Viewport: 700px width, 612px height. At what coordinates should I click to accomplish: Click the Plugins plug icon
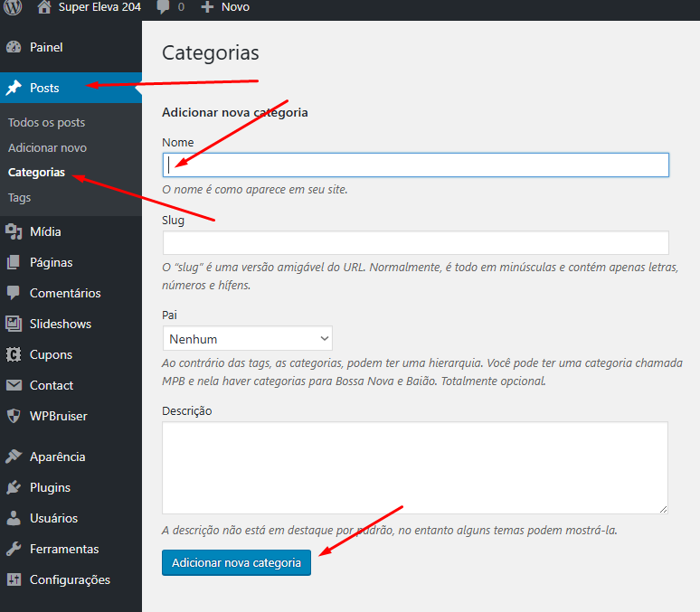[x=14, y=487]
